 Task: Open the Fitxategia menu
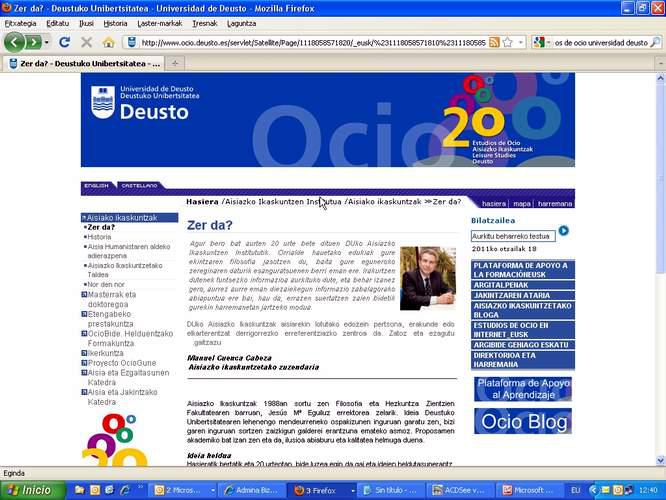pos(20,23)
